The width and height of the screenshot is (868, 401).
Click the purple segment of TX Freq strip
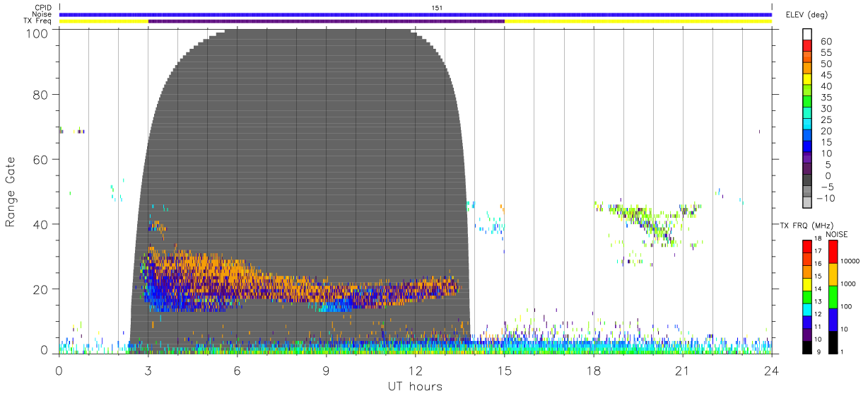point(327,21)
